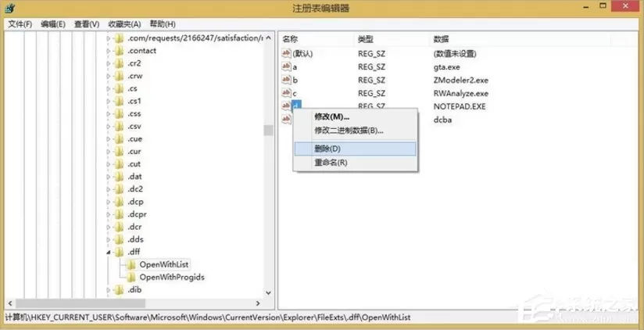Screen dimensions: 644x330
Task: Select the OpenWithList tree item
Action: point(164,264)
